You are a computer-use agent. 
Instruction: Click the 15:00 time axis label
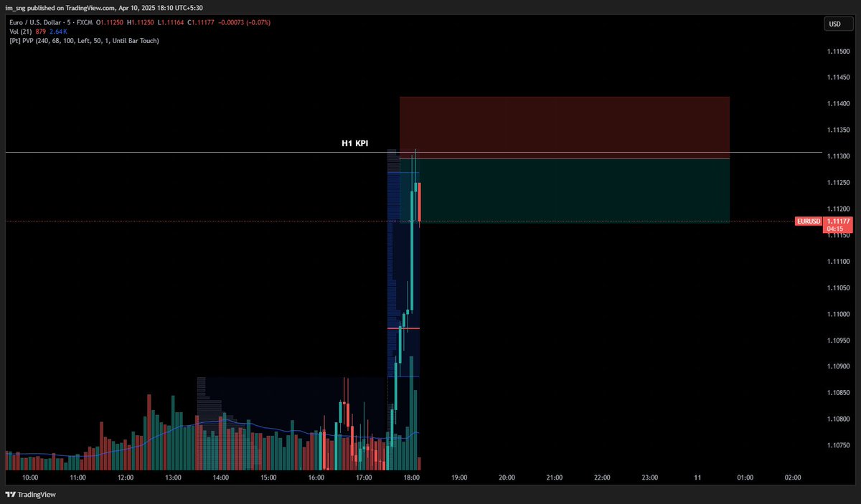pos(268,477)
